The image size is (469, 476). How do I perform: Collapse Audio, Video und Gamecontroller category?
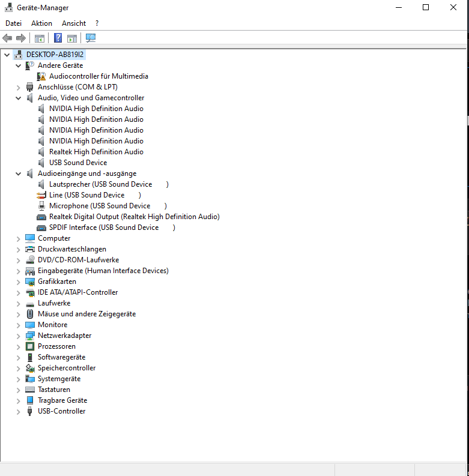18,98
